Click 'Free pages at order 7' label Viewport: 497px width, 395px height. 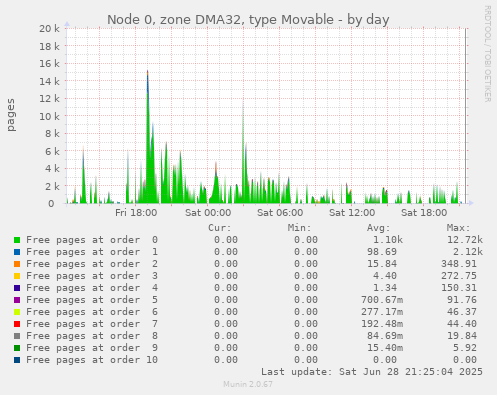click(92, 324)
